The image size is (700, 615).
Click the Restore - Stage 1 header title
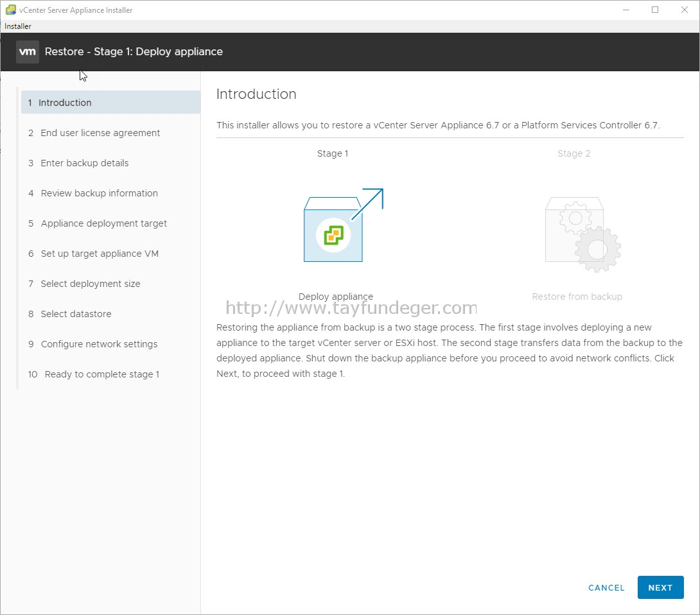pos(134,52)
